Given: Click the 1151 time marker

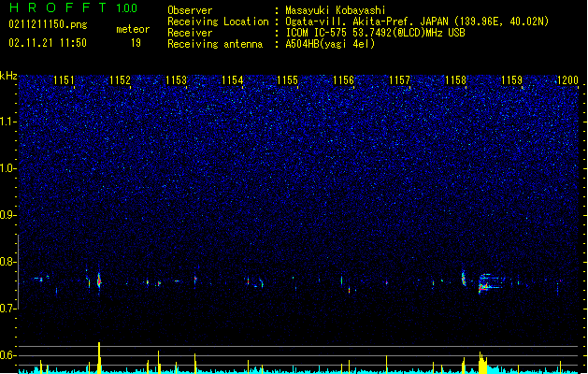Looking at the screenshot, I should click(64, 80).
